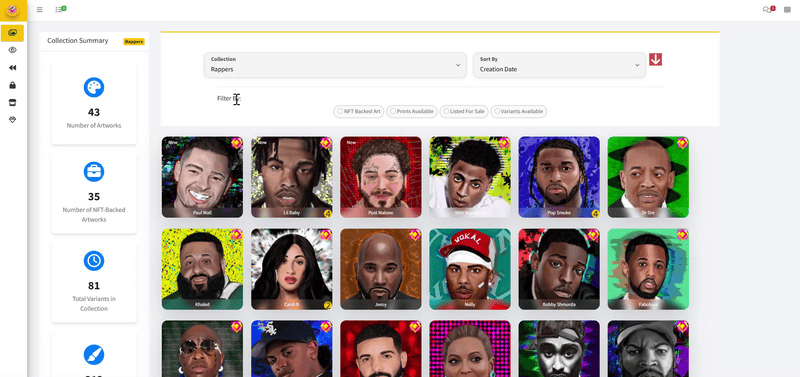Open the Sort By Creation Date dropdown

pos(559,65)
